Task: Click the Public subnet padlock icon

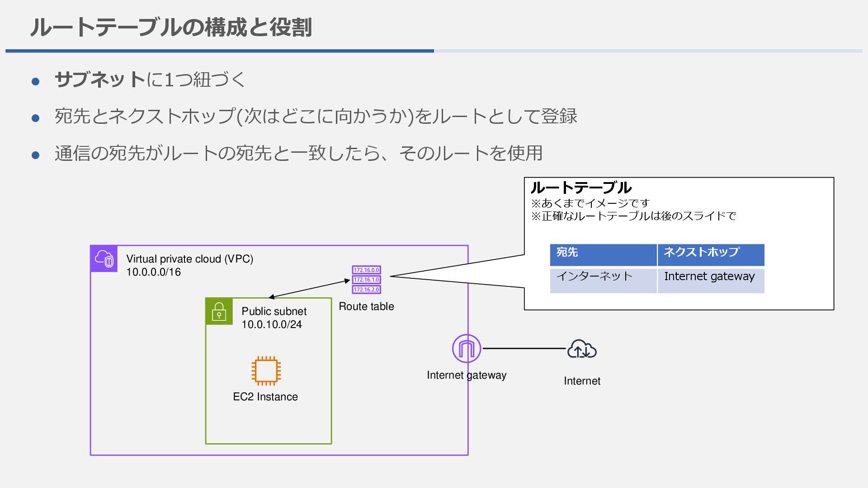Action: coord(219,311)
